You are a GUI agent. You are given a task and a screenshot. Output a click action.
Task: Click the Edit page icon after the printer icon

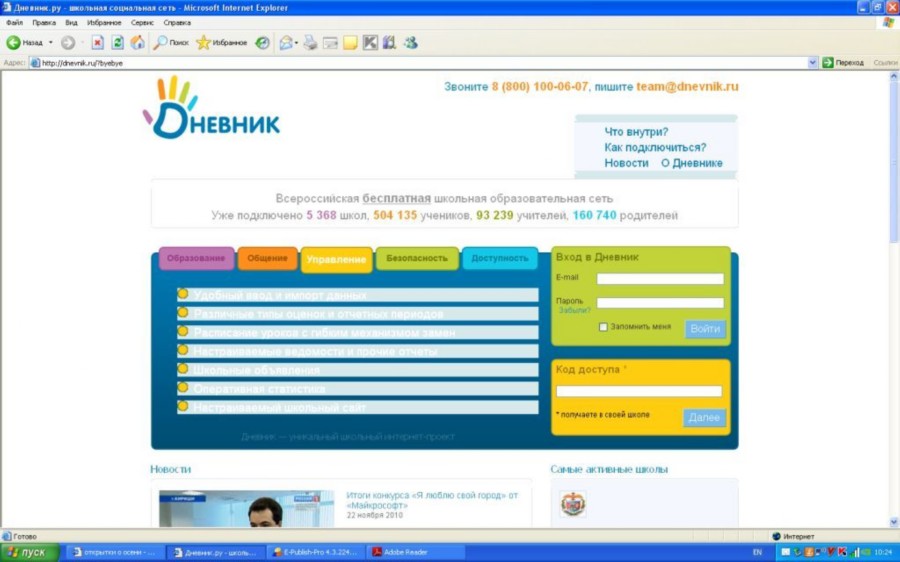(x=330, y=42)
